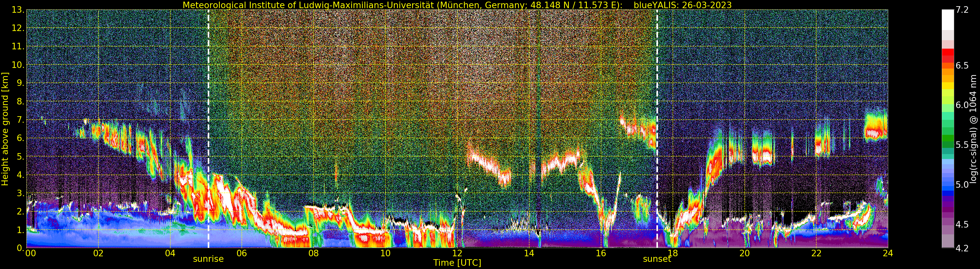Click the colorbar tick label 4.2
The width and height of the screenshot is (980, 269).
(962, 248)
